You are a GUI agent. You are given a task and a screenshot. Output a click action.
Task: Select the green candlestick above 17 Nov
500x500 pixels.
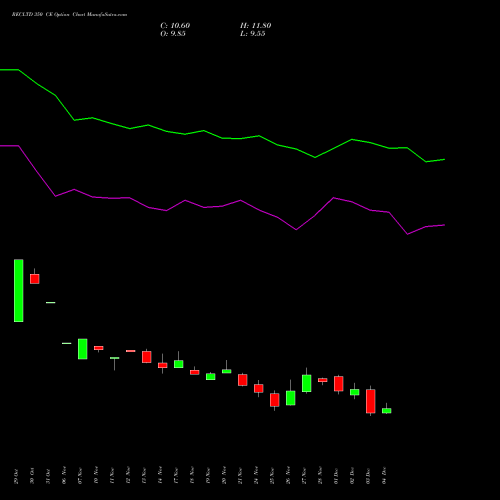(x=179, y=364)
